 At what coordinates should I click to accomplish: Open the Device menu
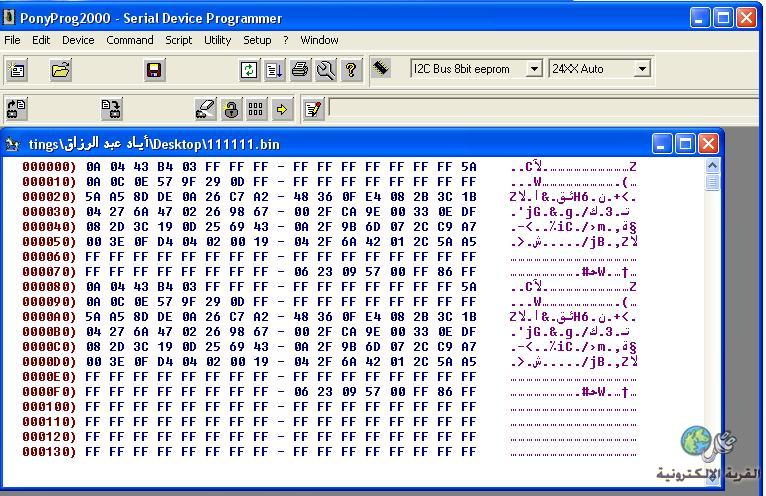[x=78, y=40]
